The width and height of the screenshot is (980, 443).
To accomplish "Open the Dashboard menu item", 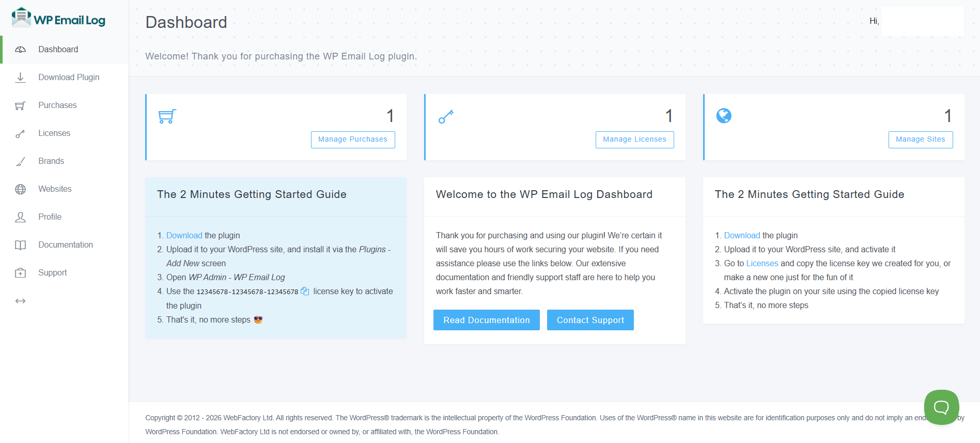I will pos(58,50).
